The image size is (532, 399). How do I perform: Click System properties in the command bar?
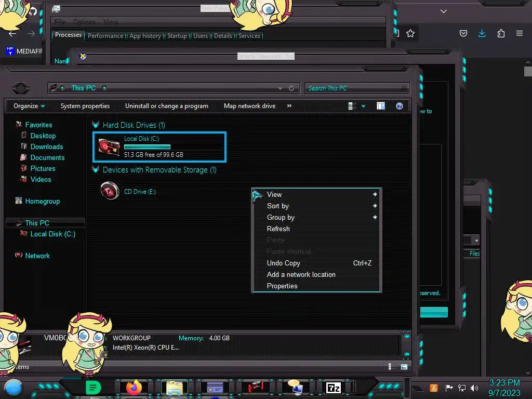click(x=85, y=106)
